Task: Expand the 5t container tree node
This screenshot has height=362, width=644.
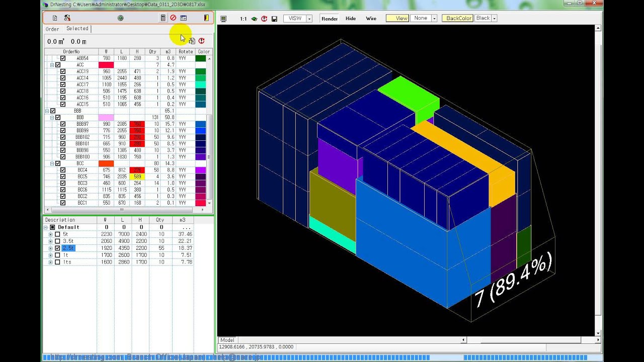Action: 50,234
